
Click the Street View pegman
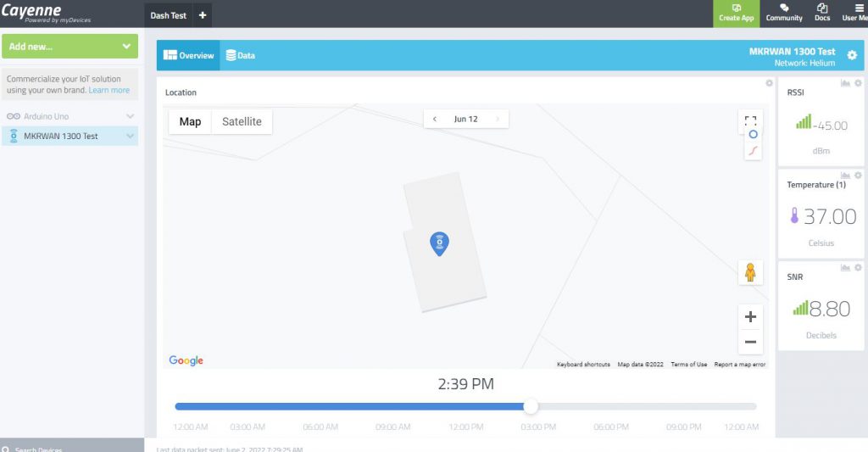click(750, 272)
